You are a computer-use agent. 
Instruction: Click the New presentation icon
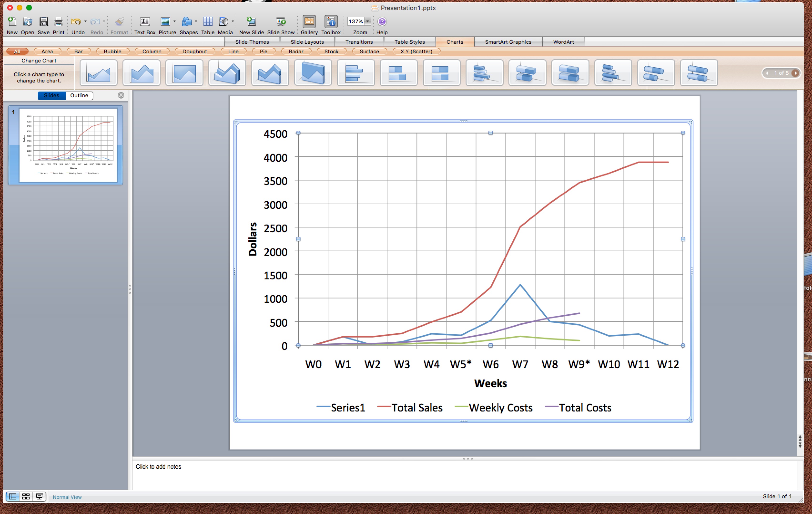point(12,22)
